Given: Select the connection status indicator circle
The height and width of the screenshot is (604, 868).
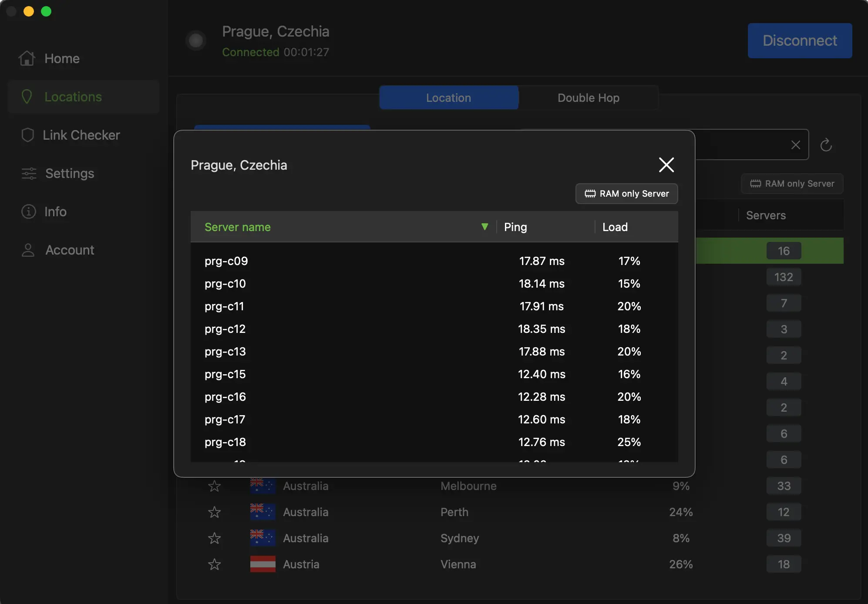Looking at the screenshot, I should 195,40.
